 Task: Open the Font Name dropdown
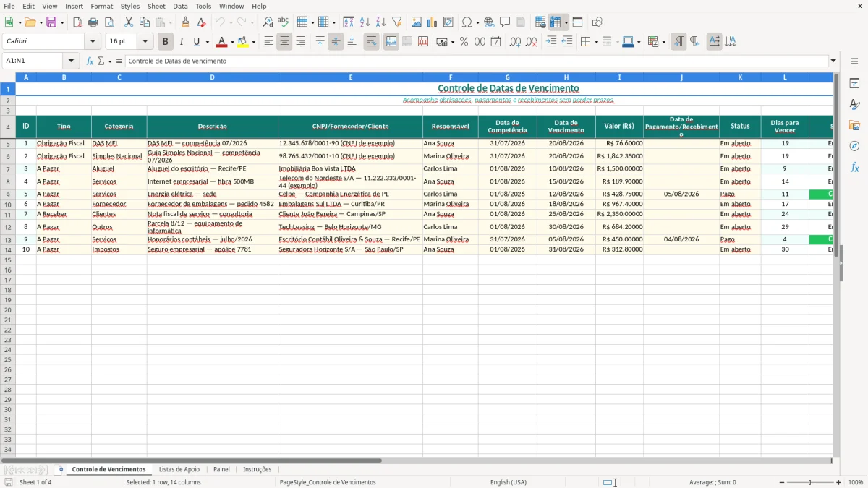[x=93, y=42]
